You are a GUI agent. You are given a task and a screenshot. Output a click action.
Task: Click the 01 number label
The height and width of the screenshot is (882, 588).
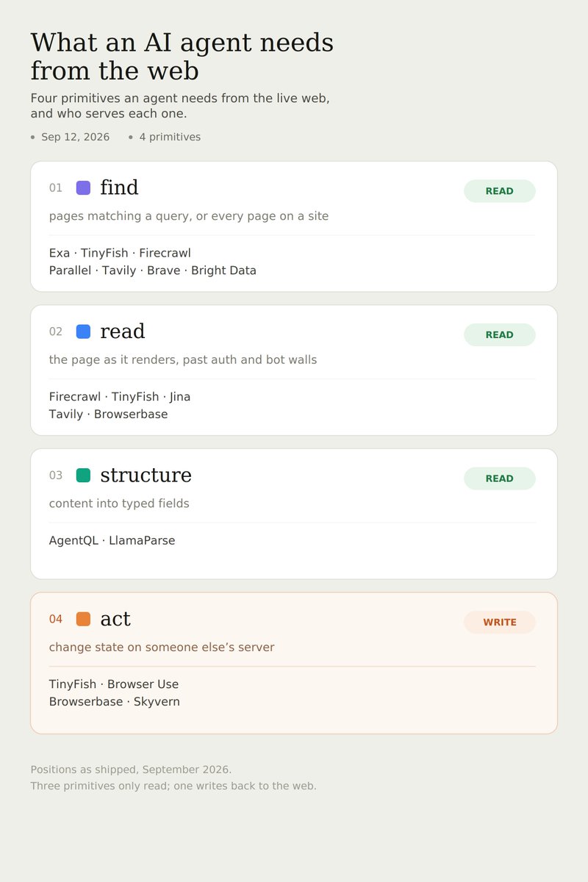coord(56,188)
